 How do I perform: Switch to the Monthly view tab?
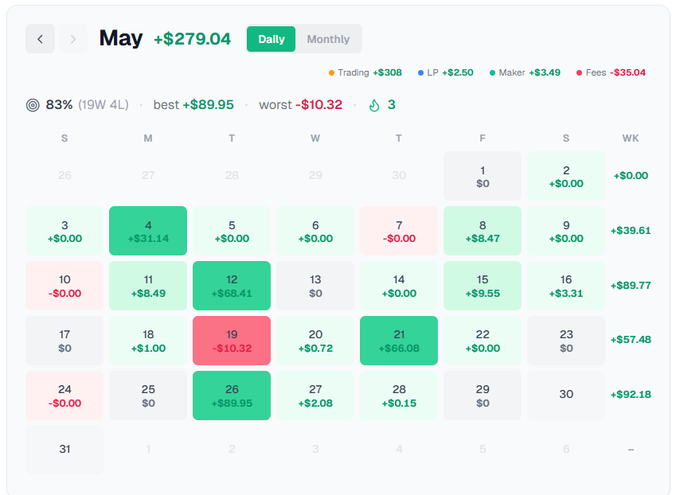pos(328,39)
